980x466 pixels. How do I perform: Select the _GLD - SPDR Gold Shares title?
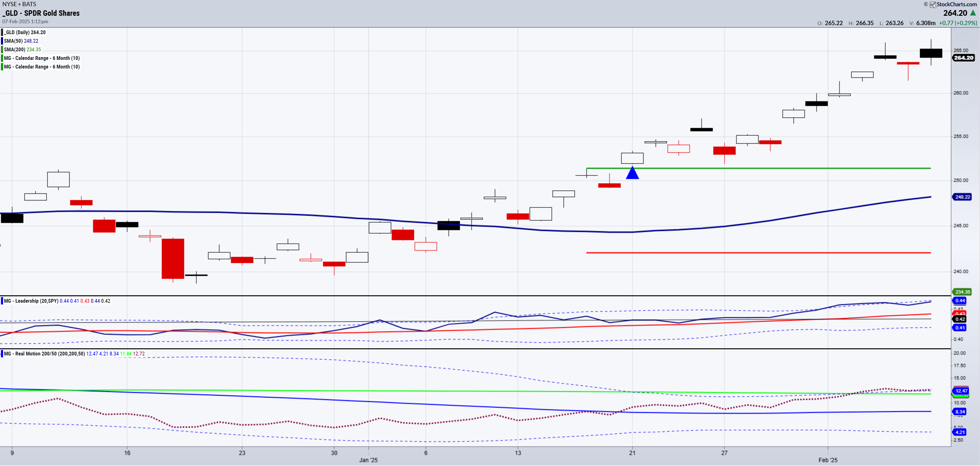click(41, 13)
